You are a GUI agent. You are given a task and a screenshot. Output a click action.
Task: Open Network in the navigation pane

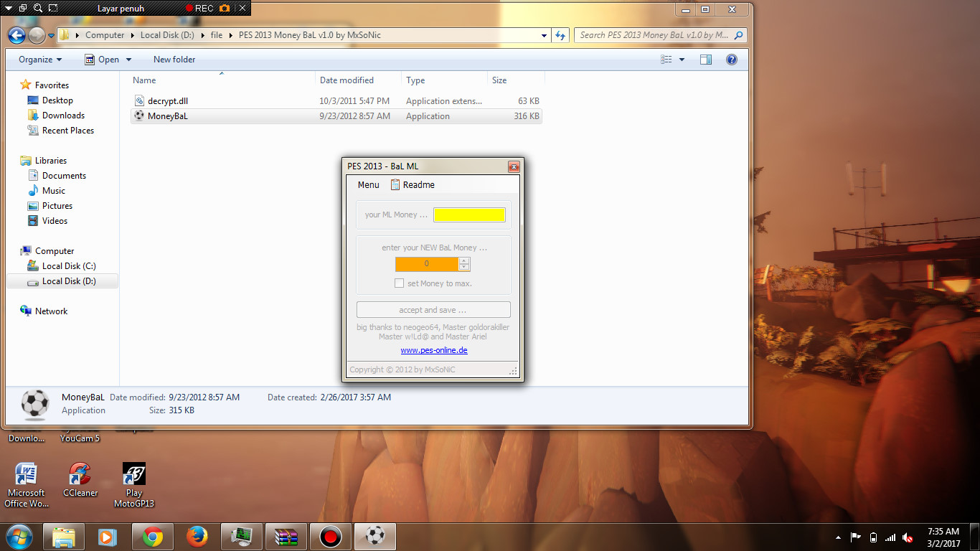(51, 311)
